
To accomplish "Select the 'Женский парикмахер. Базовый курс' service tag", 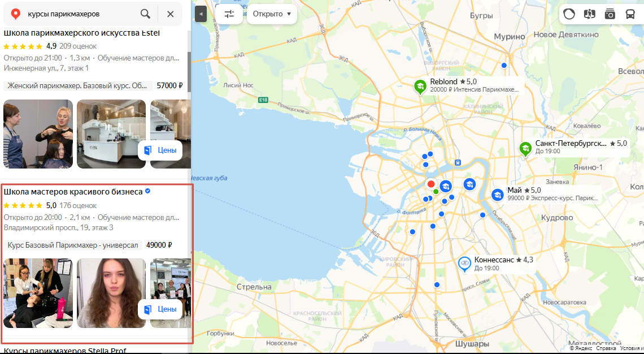I will 78,86.
